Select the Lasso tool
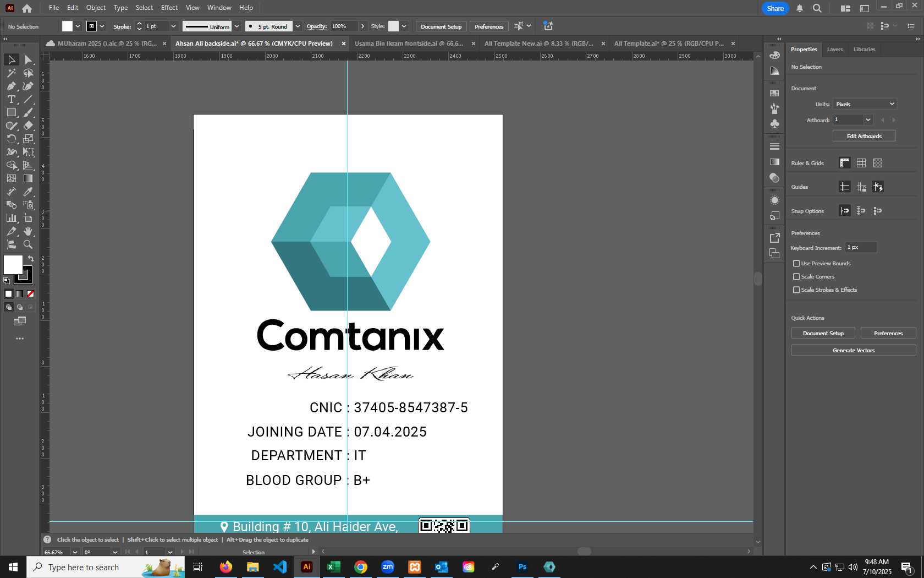 (x=29, y=73)
